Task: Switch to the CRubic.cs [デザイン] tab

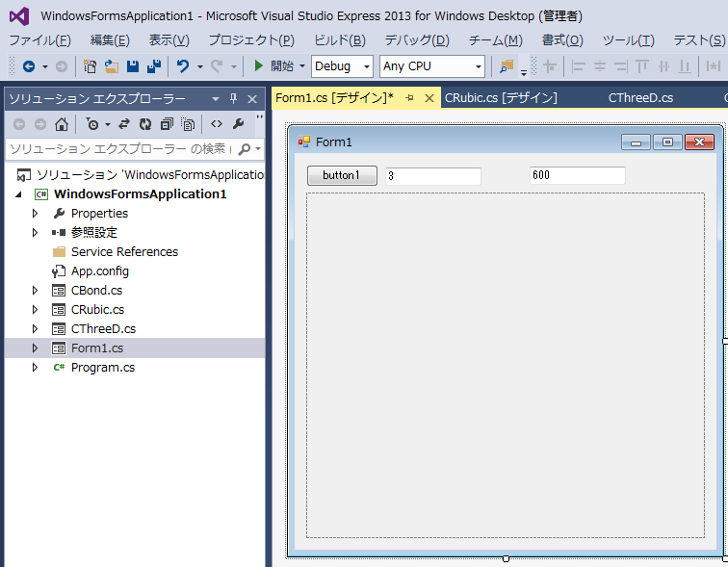Action: (x=501, y=98)
